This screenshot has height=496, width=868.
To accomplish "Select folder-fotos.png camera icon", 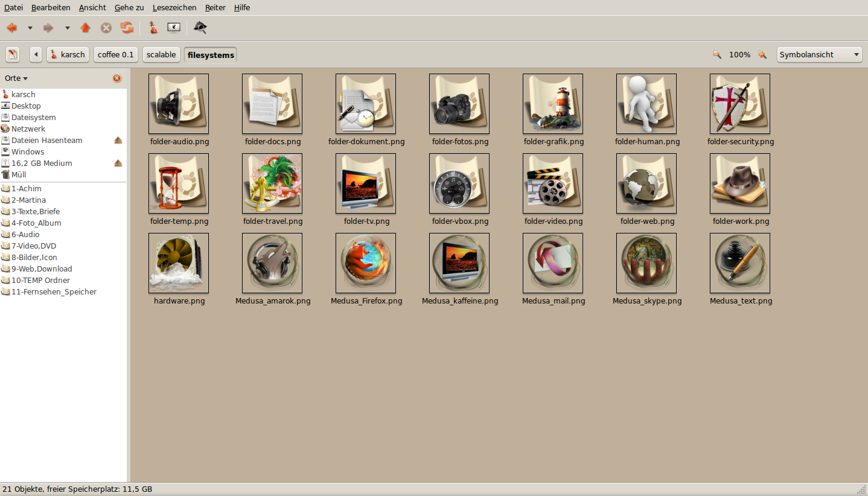I will point(459,104).
